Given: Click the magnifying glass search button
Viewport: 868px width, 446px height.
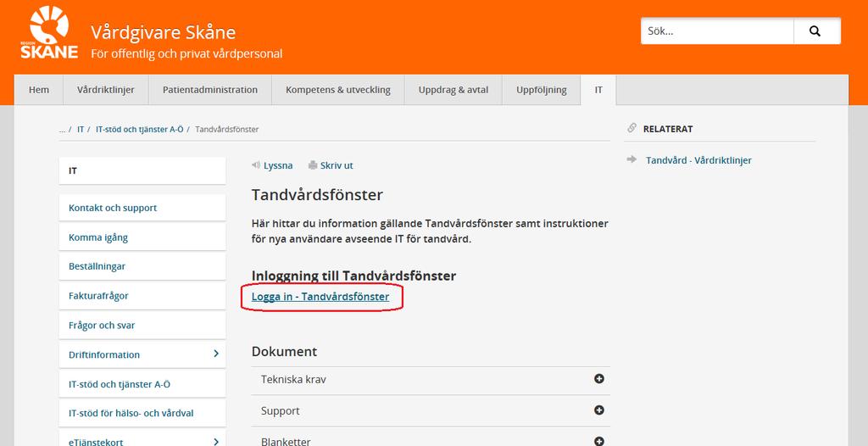Looking at the screenshot, I should [x=816, y=31].
